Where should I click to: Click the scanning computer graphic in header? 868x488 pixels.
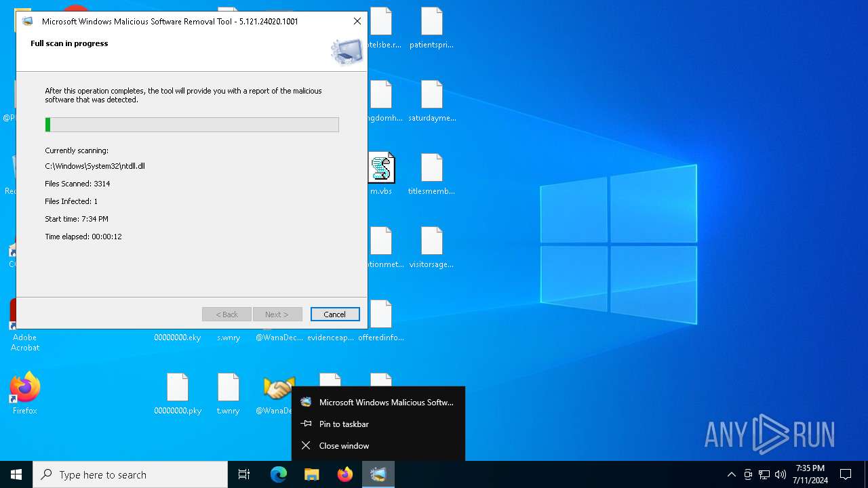(x=347, y=52)
